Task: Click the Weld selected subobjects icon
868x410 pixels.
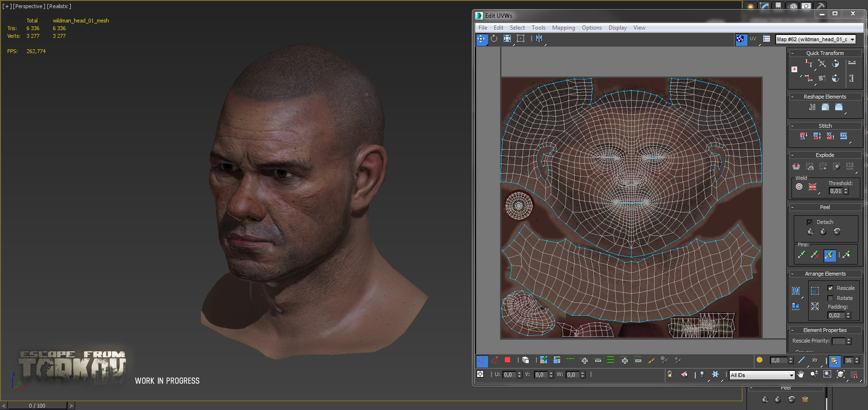Action: tap(812, 187)
